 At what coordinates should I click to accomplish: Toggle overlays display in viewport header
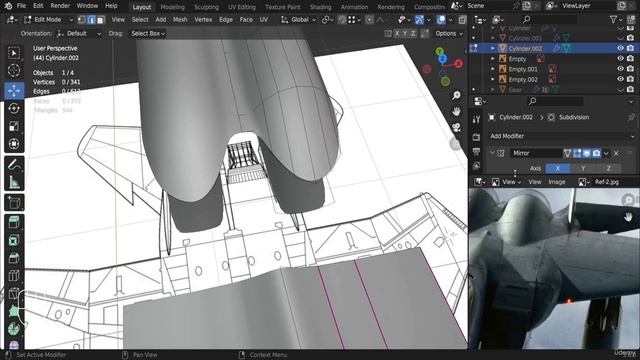click(441, 20)
